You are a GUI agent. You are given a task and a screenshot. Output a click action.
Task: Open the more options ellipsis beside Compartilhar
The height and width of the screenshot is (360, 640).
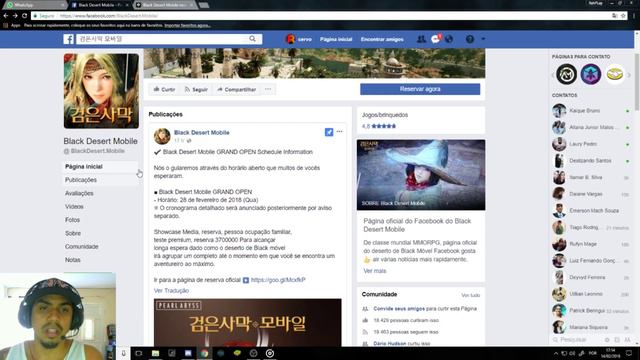click(268, 89)
